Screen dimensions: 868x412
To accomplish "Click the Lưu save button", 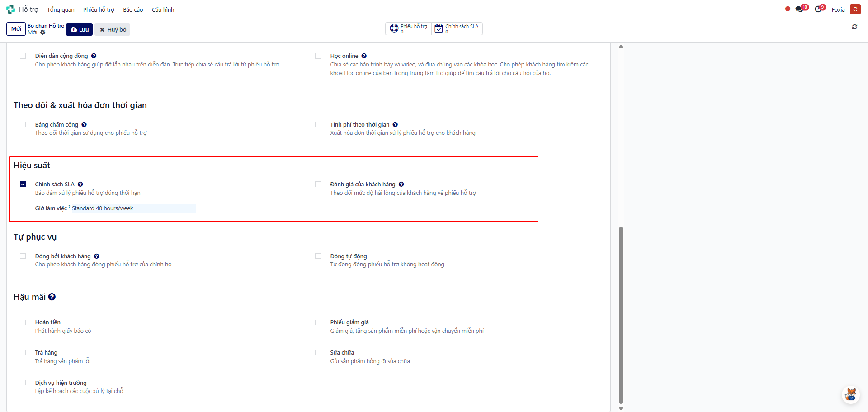I will (x=80, y=29).
